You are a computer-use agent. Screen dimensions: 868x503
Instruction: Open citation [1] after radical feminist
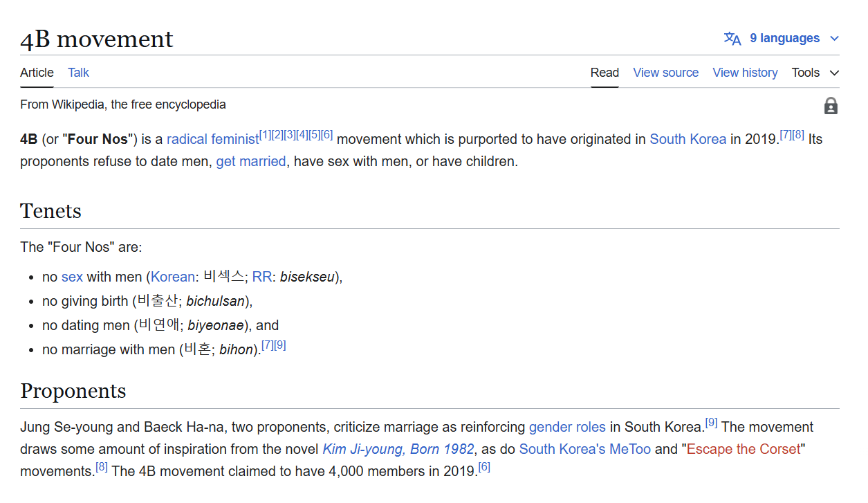pos(265,135)
